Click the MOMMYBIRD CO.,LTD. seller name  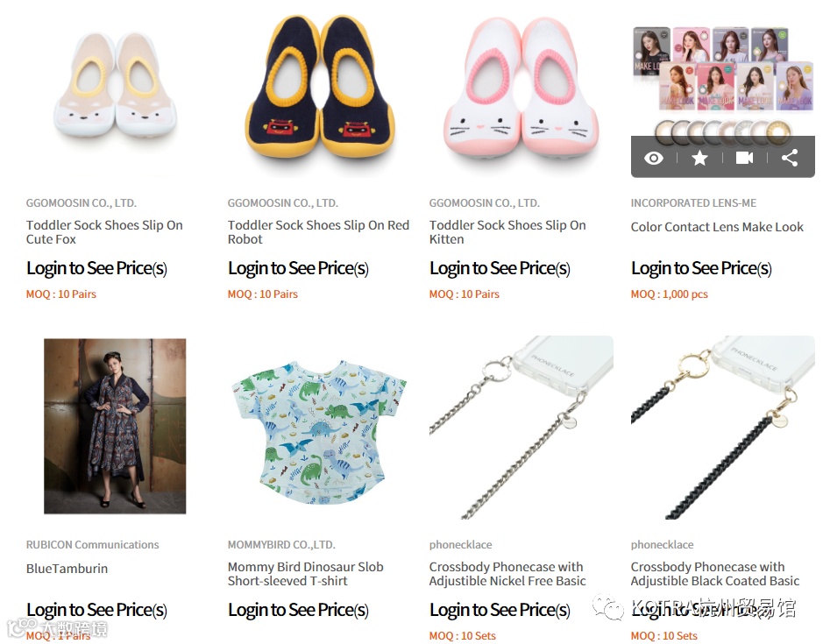pyautogui.click(x=281, y=545)
